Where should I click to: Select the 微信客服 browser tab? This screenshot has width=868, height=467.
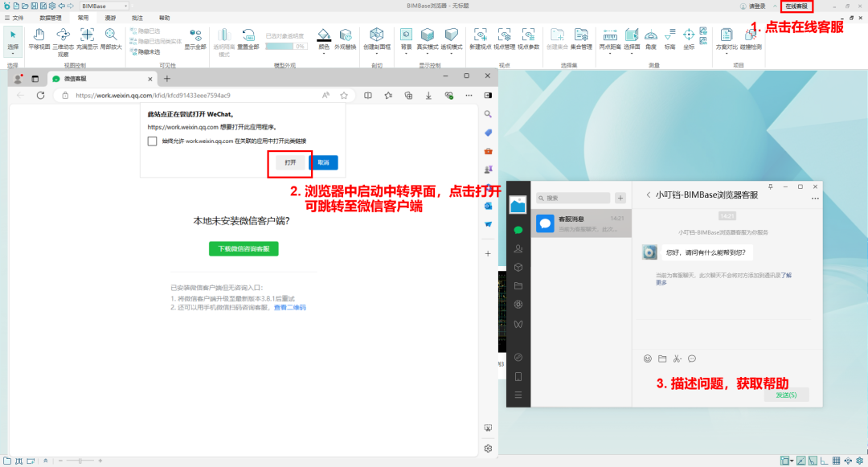coord(102,79)
